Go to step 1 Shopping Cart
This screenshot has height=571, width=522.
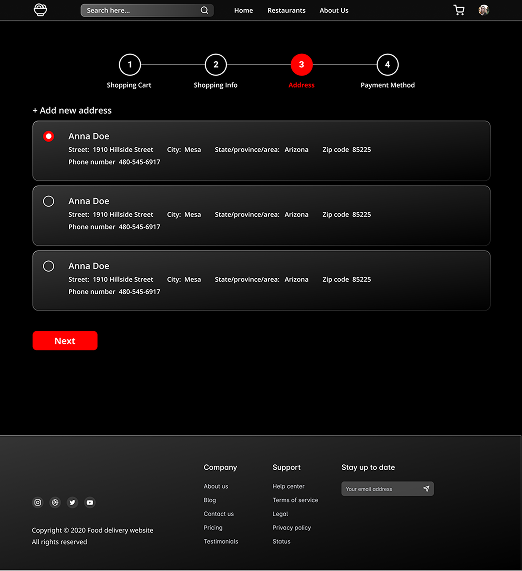pos(130,65)
